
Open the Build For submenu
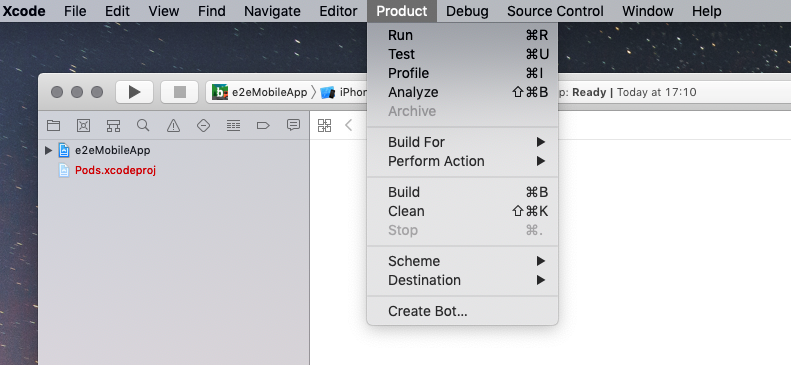pyautogui.click(x=463, y=142)
